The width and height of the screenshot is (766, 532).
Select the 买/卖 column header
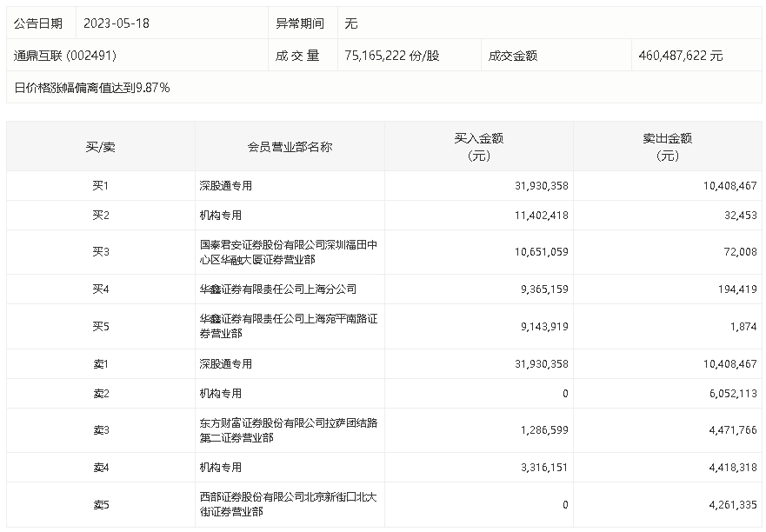pos(101,147)
